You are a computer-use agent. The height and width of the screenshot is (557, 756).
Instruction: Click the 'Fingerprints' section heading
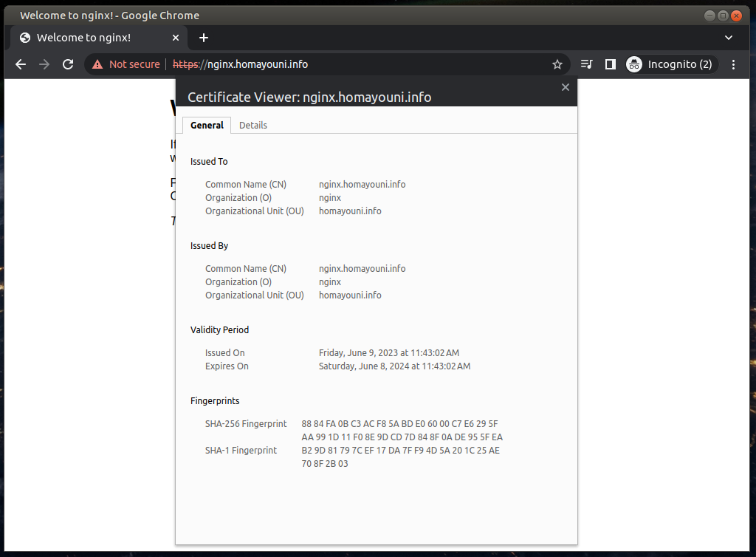[215, 400]
